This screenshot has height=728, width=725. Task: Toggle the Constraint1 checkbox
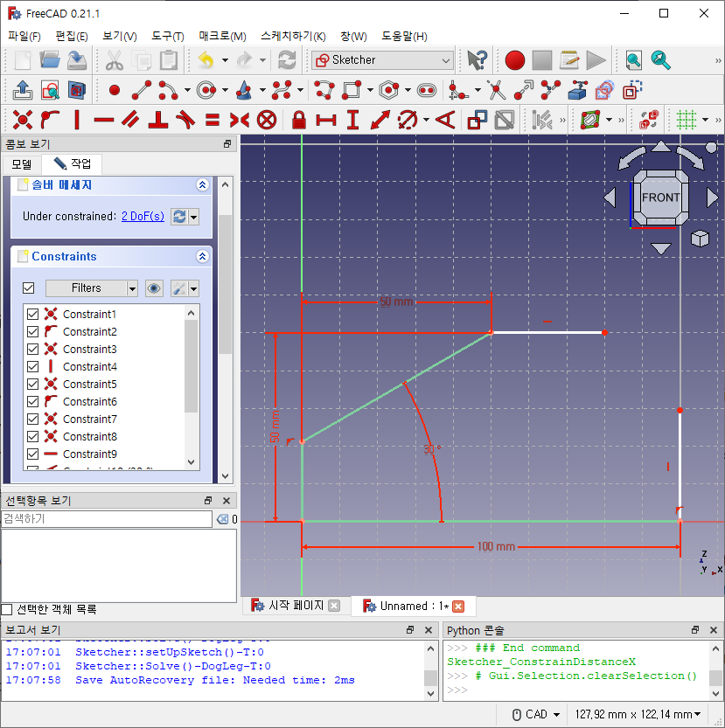click(32, 315)
